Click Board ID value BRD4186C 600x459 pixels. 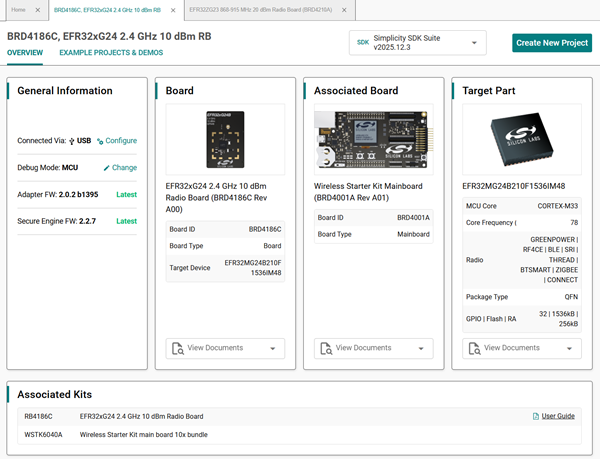tap(265, 230)
